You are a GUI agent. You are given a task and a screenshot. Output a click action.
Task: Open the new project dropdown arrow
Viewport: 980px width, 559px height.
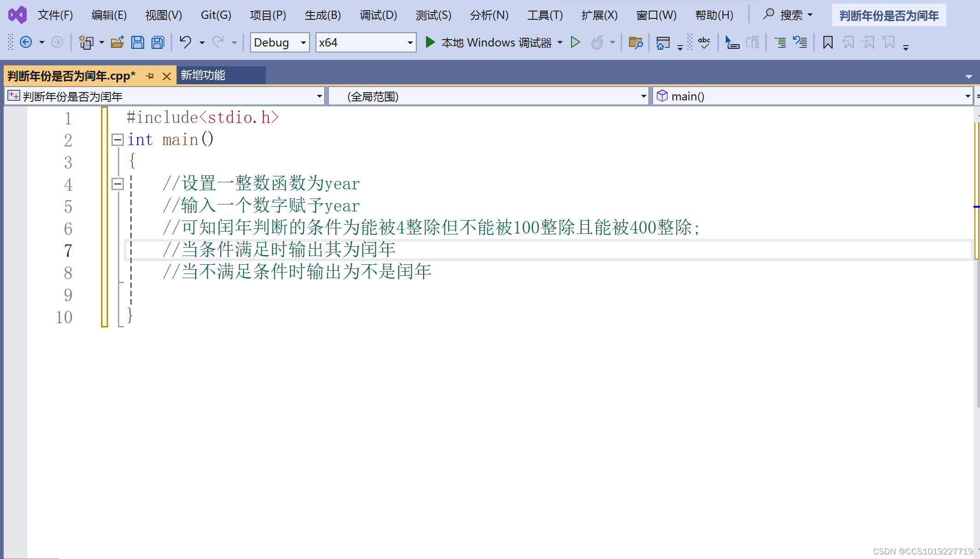pos(102,42)
